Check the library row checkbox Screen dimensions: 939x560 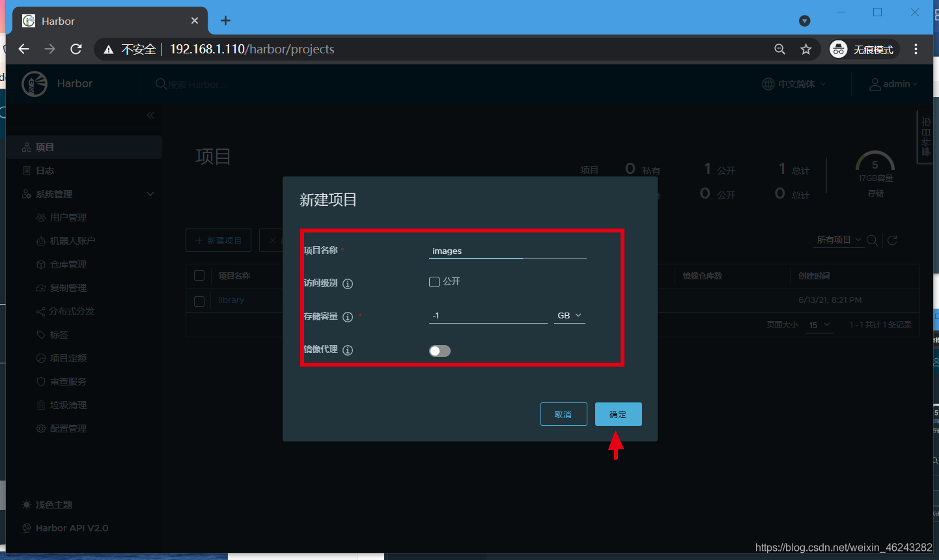click(199, 301)
